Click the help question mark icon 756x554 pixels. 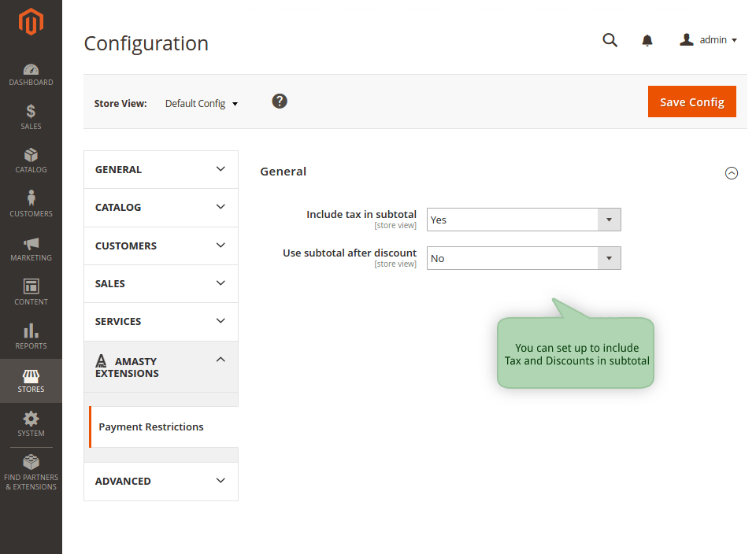point(280,102)
